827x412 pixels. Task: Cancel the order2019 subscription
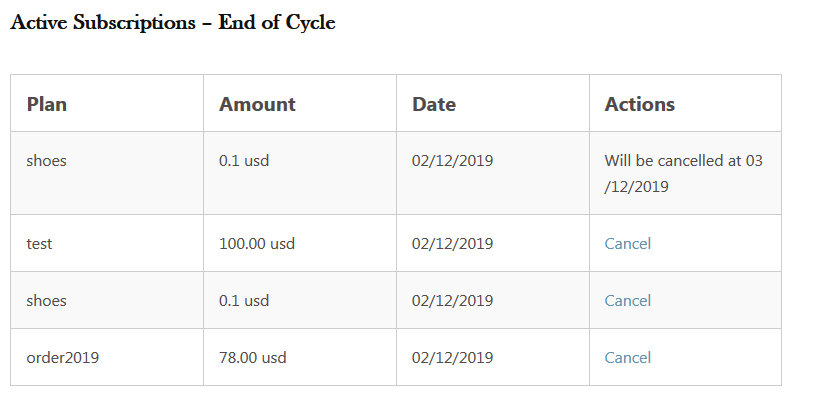627,357
